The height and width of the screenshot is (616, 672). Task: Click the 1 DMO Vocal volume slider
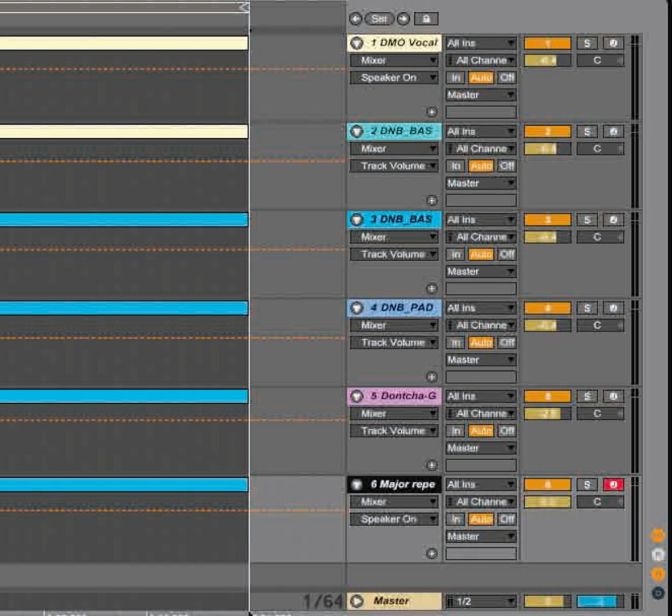pos(547,60)
